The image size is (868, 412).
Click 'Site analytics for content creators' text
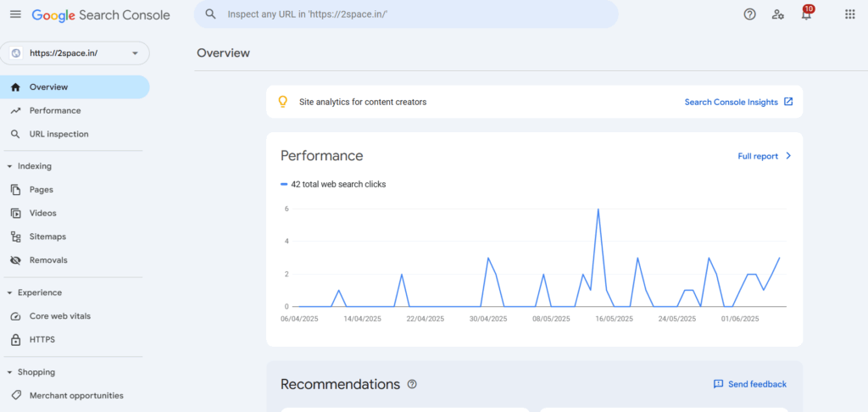click(x=363, y=102)
